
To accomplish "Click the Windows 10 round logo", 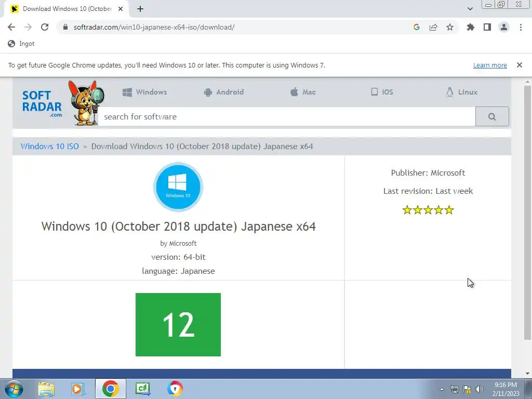I will point(178,187).
